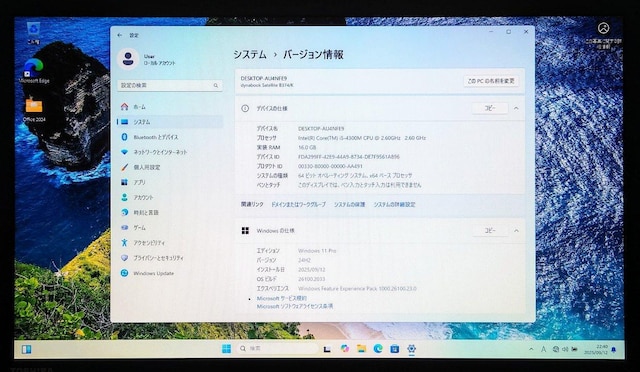This screenshot has width=640, height=372.
Task: Click the IME A indicator in tray
Action: 543,349
